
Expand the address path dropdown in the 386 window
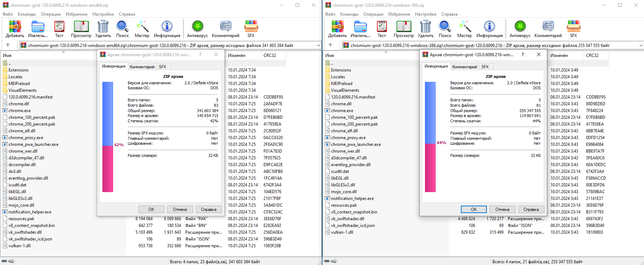point(641,46)
